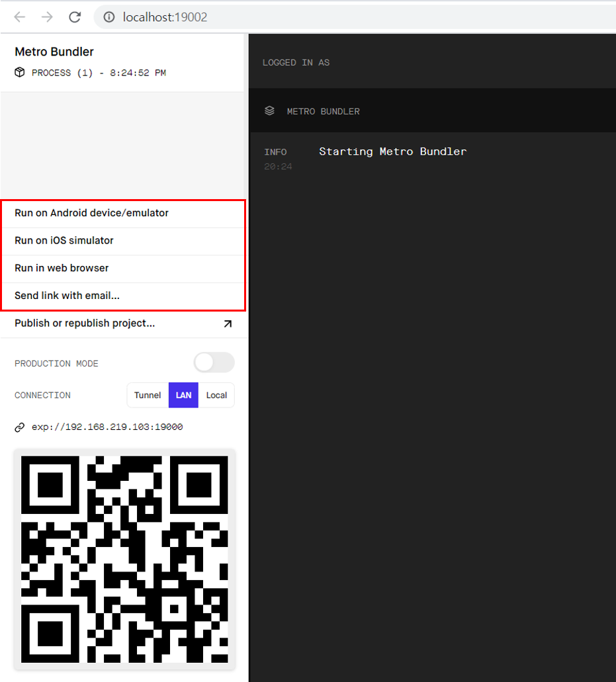Reload the localhost page
The height and width of the screenshot is (682, 616).
tap(75, 17)
